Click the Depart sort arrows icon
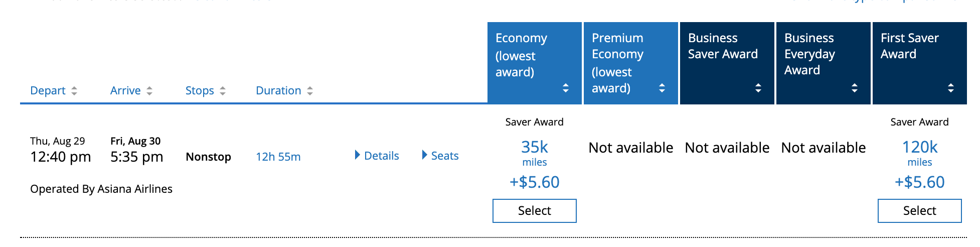The width and height of the screenshot is (980, 247). coord(74,91)
